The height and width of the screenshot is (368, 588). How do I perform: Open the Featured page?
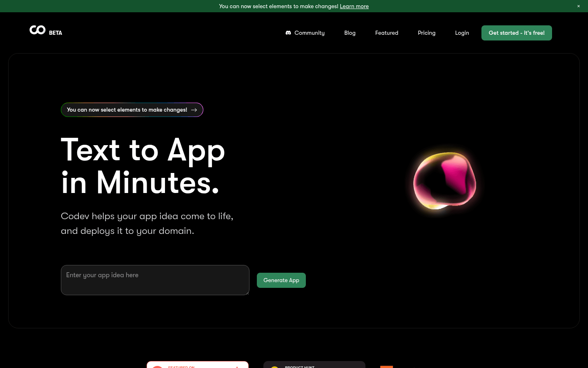point(387,33)
